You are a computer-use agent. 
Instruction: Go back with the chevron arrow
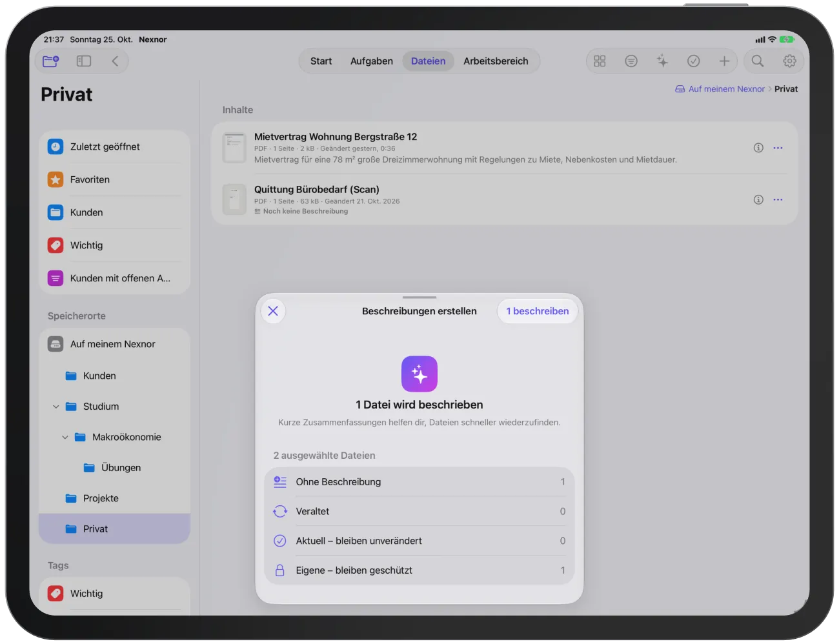coord(115,61)
